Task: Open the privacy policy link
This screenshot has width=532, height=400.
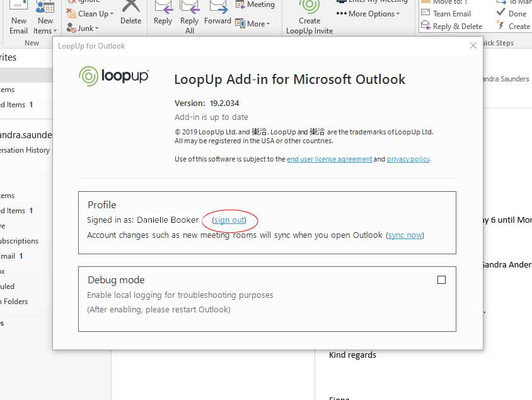Action: pos(408,160)
